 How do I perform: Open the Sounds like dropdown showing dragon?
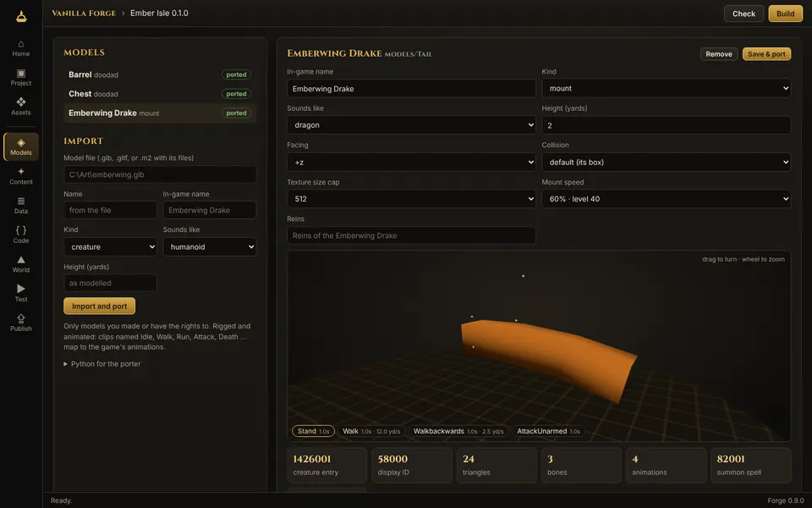point(411,125)
